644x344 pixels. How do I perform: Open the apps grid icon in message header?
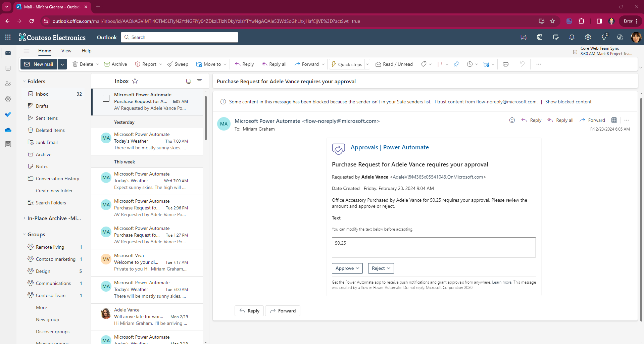tap(614, 120)
